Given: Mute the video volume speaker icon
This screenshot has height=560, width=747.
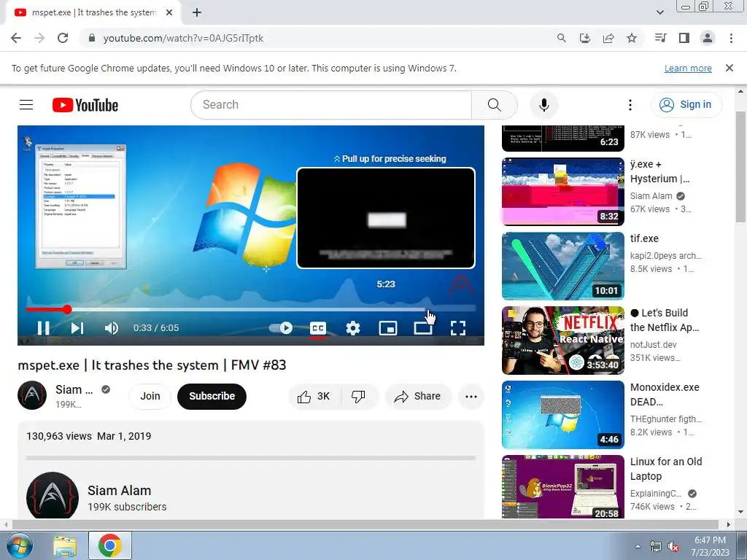Looking at the screenshot, I should [x=112, y=328].
